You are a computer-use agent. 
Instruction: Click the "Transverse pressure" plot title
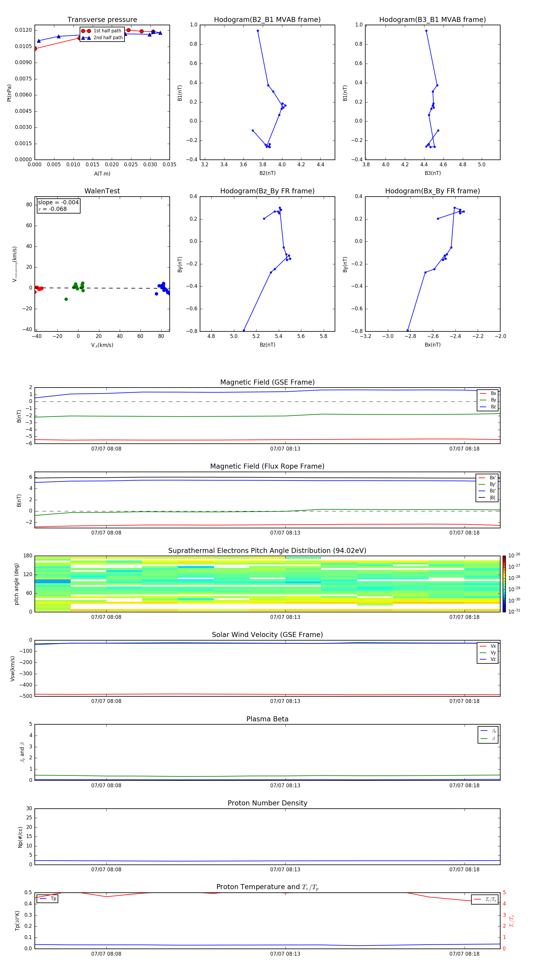pyautogui.click(x=102, y=20)
